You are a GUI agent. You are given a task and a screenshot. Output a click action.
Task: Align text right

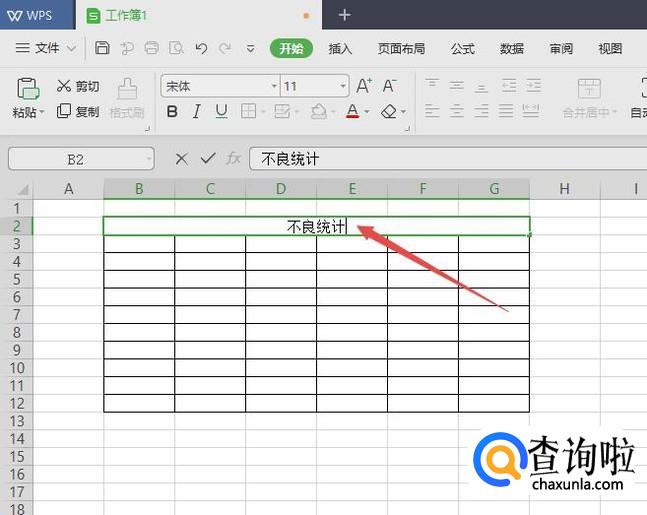point(481,111)
